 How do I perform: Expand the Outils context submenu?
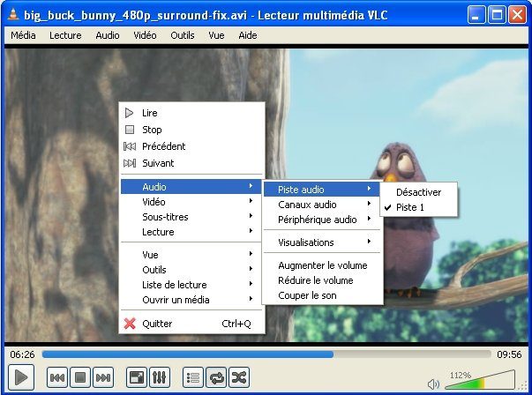click(x=191, y=270)
